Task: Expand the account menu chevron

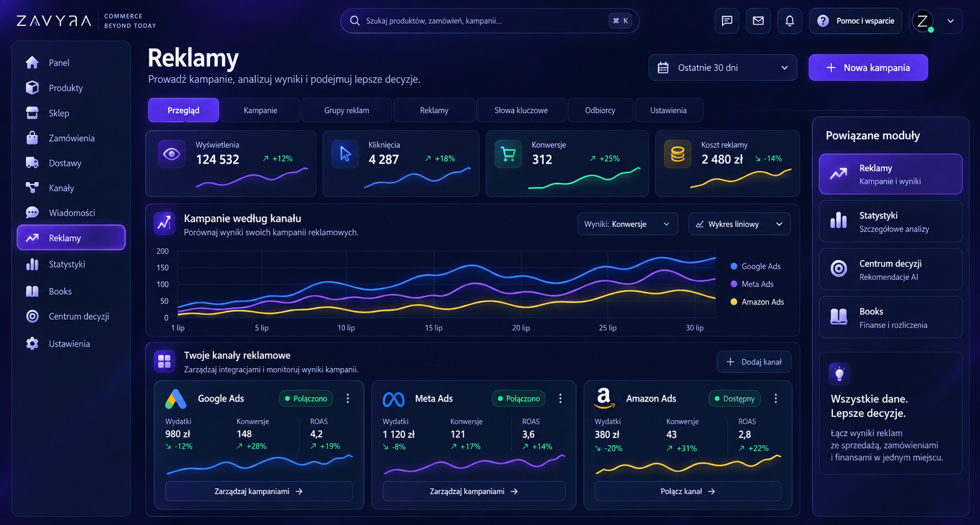Action: click(950, 21)
